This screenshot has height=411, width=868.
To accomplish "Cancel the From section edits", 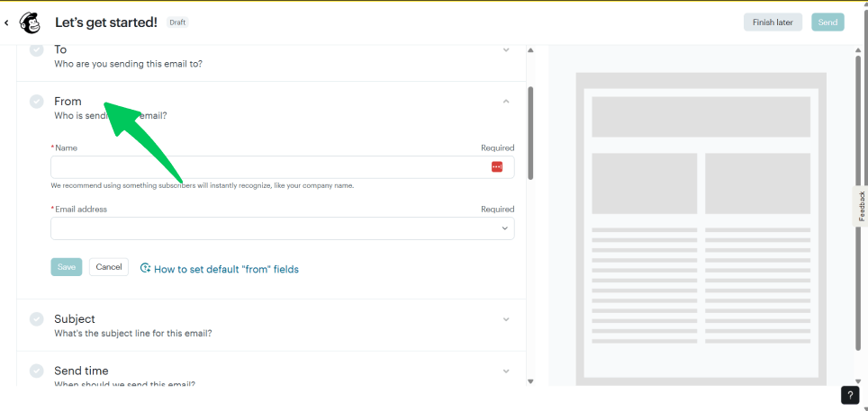I will tap(108, 266).
